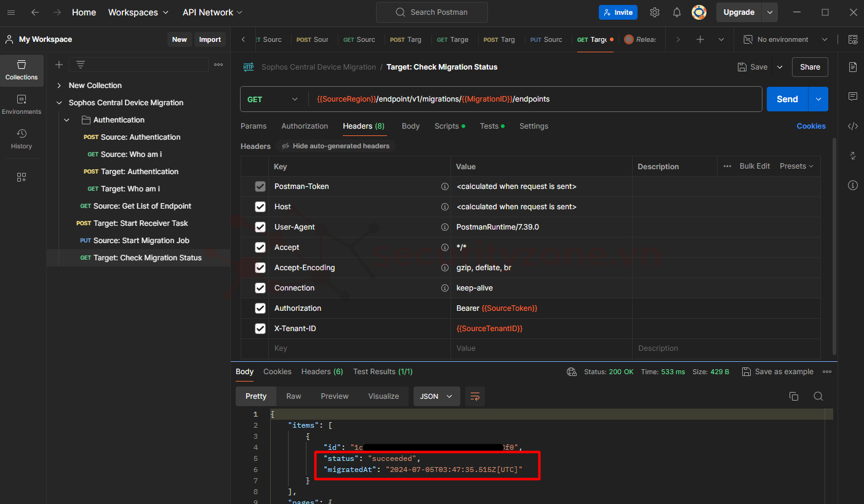Uncheck the Connection header checkbox

click(x=260, y=288)
